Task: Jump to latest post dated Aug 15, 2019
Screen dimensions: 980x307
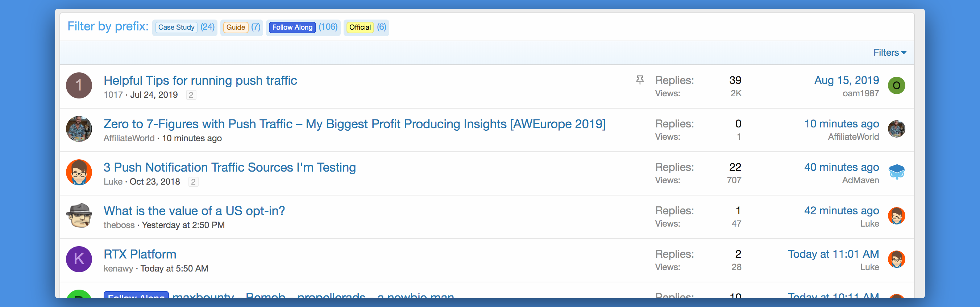Action: coord(846,80)
